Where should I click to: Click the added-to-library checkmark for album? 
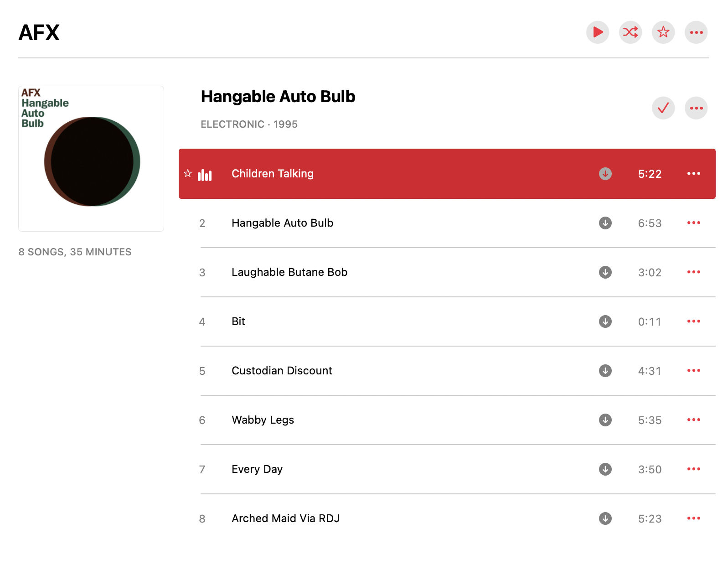(x=663, y=108)
